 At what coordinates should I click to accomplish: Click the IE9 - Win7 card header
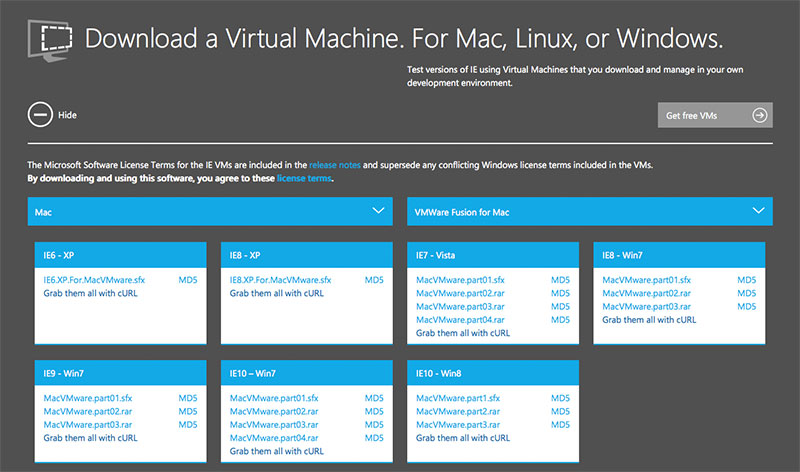tap(120, 373)
